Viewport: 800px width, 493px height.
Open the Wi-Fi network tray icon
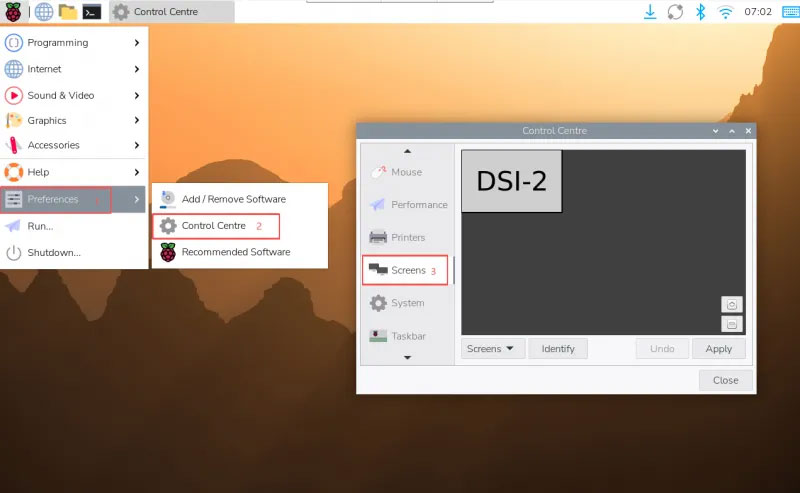(x=725, y=12)
